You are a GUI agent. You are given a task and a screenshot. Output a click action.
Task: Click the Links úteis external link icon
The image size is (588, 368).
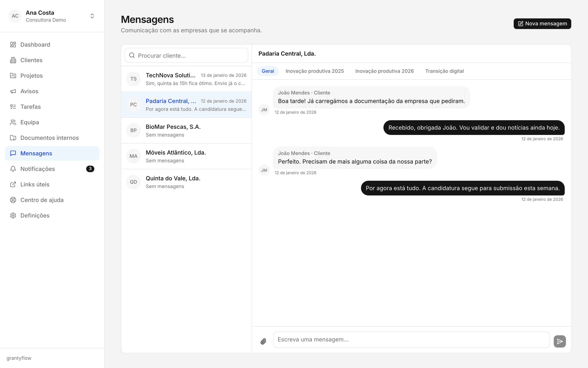(13, 184)
